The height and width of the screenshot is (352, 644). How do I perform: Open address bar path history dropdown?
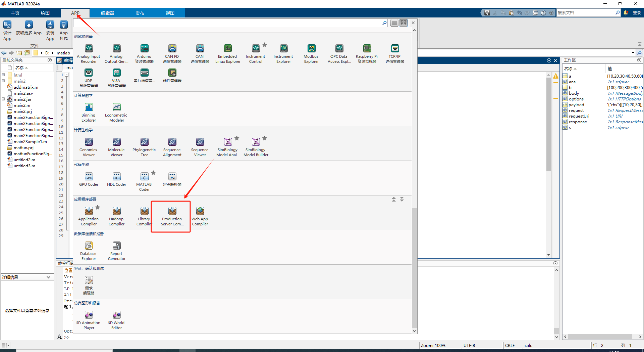coord(633,53)
